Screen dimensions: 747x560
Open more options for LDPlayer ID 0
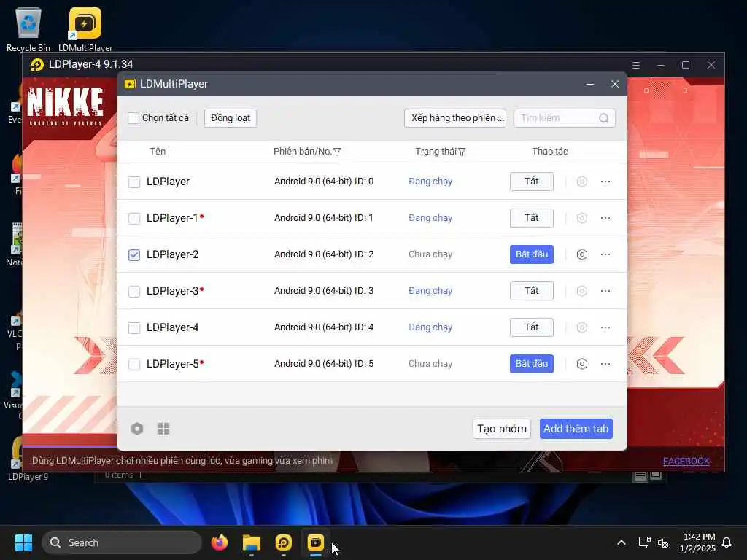click(605, 182)
